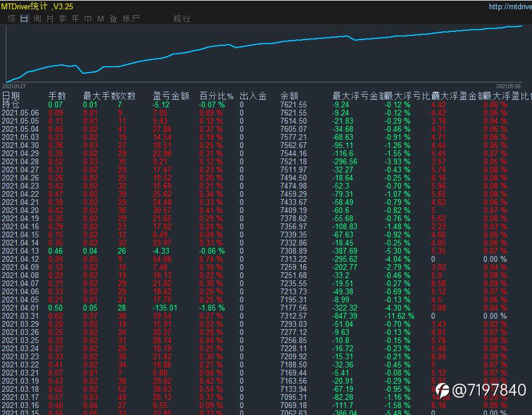
Task: Open the http://mtdrive website link
Action: 510,6
